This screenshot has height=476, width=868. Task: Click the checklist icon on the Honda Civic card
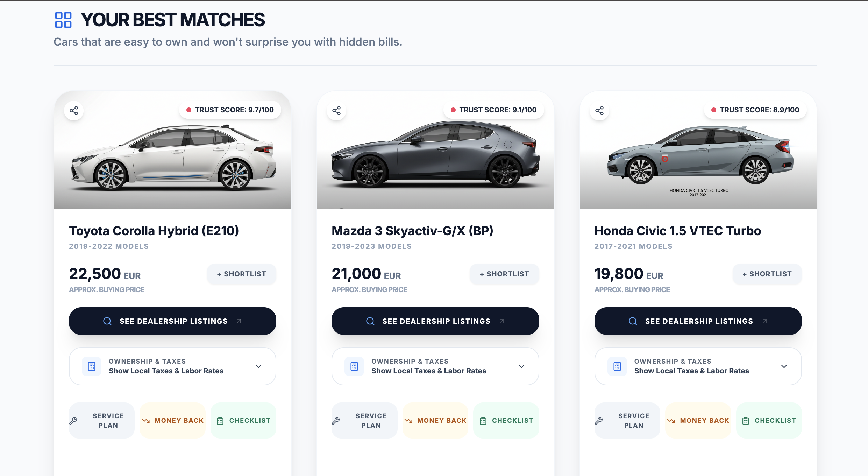point(746,420)
